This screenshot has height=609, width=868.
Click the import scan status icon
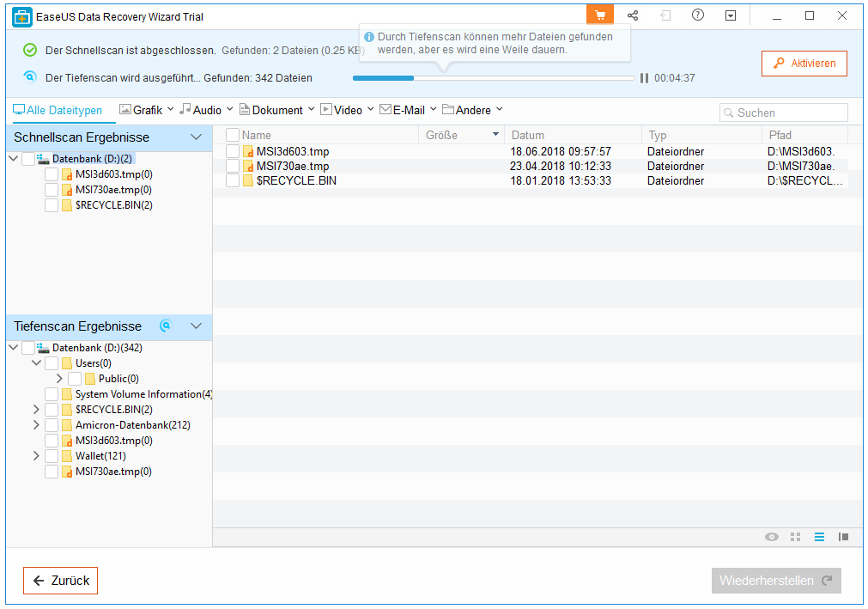pyautogui.click(x=665, y=15)
